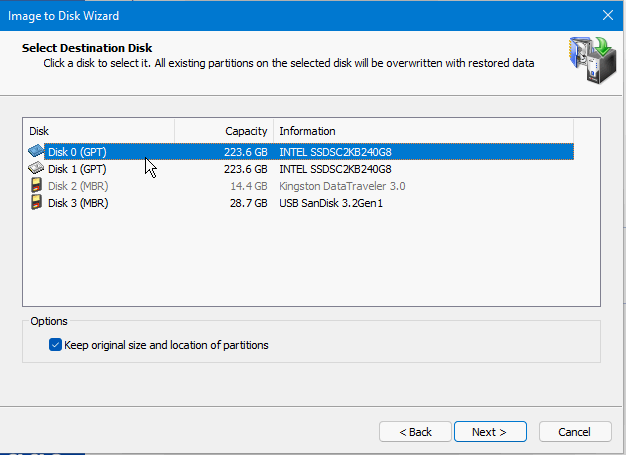The height and width of the screenshot is (455, 626).
Task: Select the Disk 1 (GPT) label
Action: [x=76, y=169]
